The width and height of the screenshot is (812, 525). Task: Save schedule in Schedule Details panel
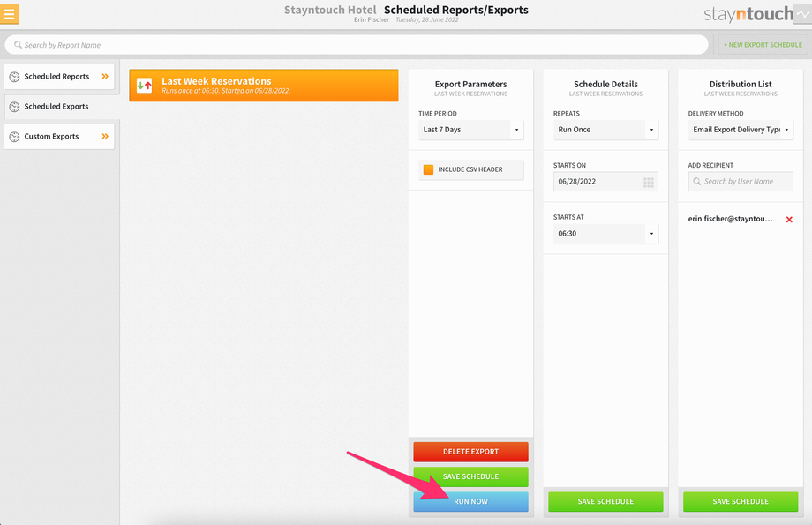(605, 501)
